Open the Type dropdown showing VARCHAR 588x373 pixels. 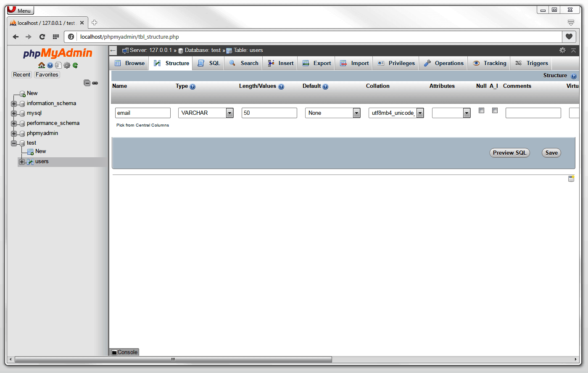[229, 113]
